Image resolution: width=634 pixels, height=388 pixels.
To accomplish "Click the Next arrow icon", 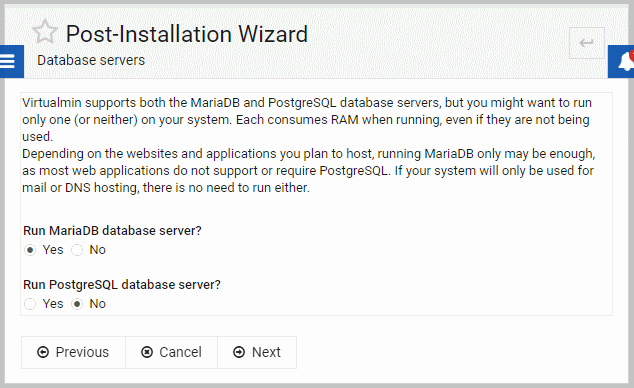I will (x=239, y=352).
